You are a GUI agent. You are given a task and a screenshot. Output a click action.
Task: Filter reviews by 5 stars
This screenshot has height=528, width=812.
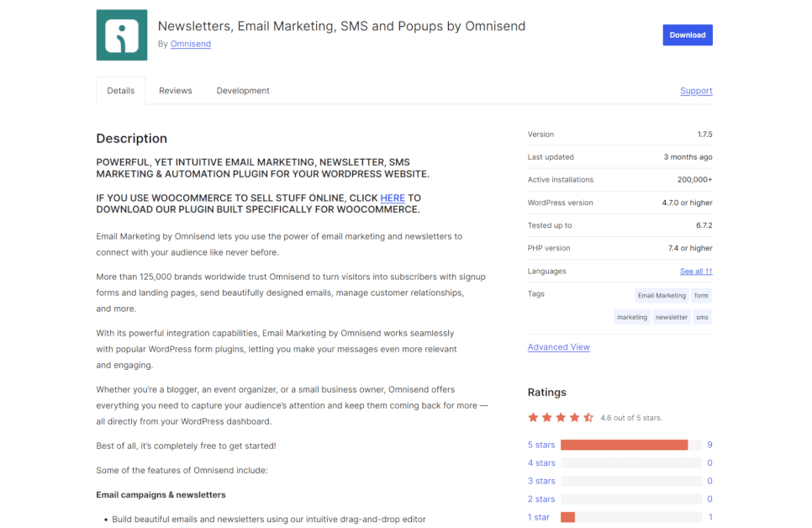tap(541, 445)
